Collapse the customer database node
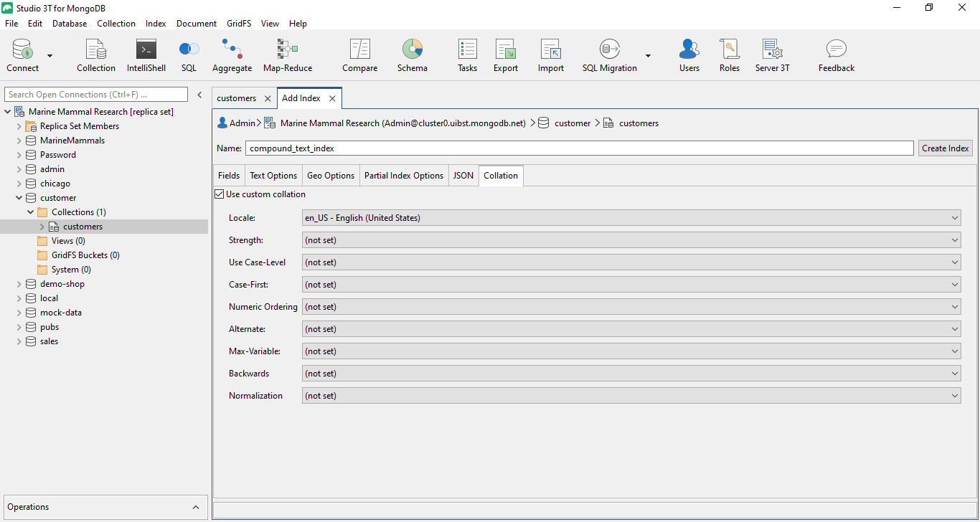980x522 pixels. pyautogui.click(x=19, y=197)
